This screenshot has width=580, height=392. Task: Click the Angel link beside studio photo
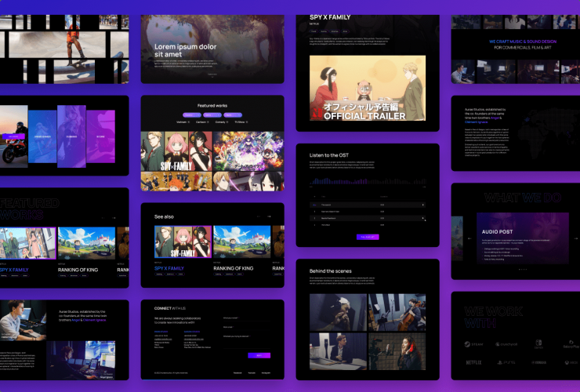point(76,320)
